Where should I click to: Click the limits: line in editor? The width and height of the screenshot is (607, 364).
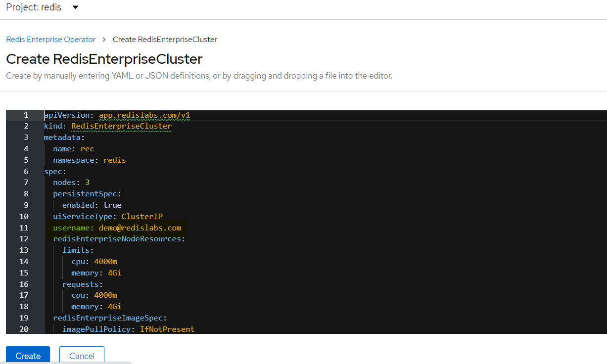78,250
